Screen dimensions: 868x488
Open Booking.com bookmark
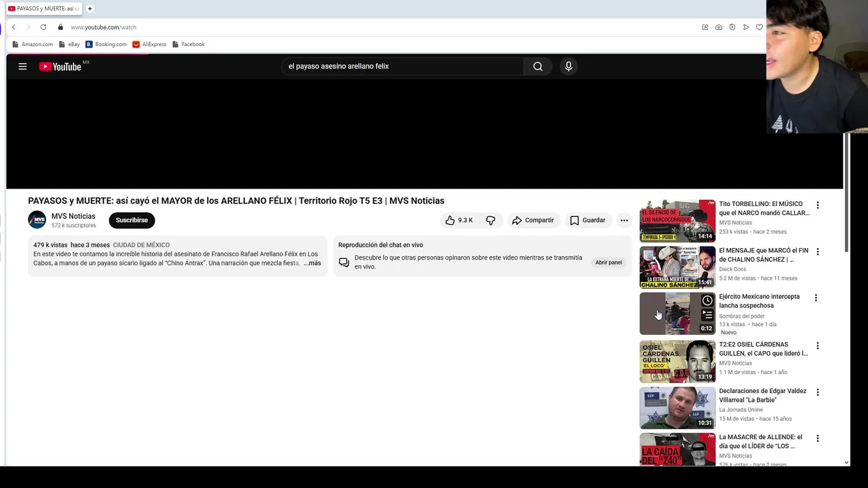(x=106, y=44)
